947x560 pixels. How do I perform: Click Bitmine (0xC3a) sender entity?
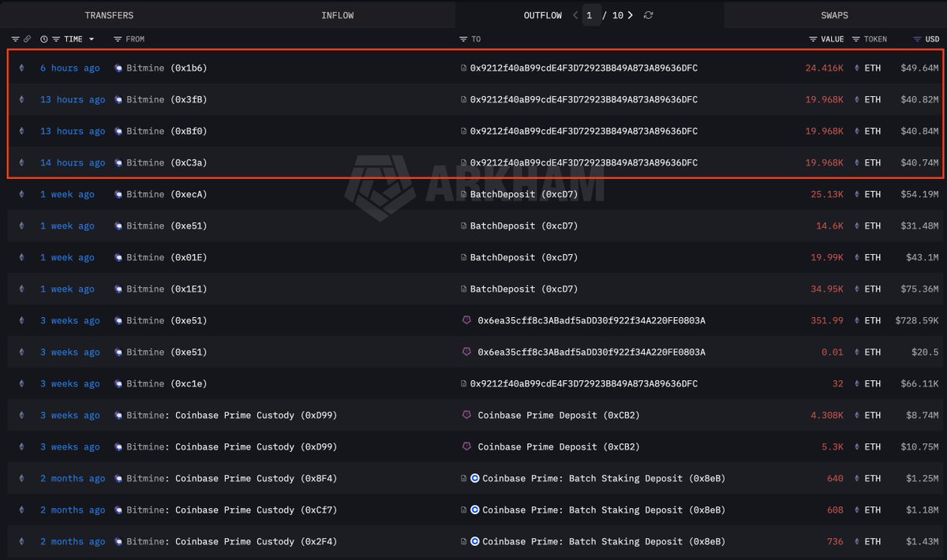pyautogui.click(x=167, y=162)
